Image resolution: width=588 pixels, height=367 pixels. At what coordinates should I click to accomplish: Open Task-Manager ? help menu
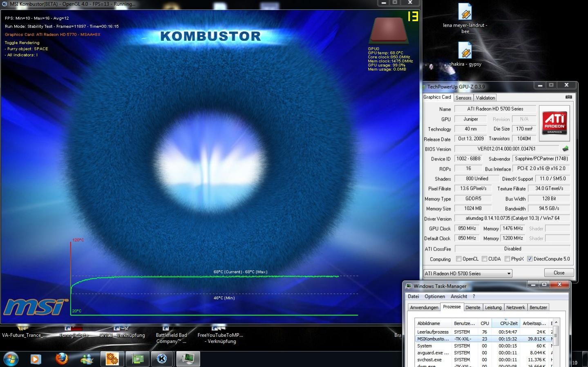474,296
